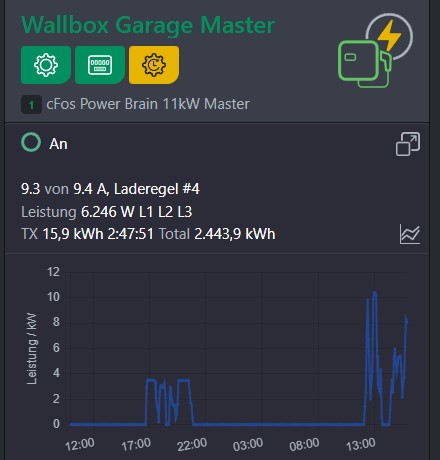Toggle the power graph chart icon
The height and width of the screenshot is (460, 440).
click(410, 234)
